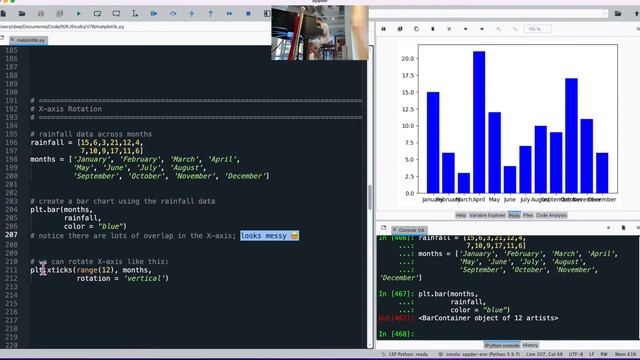640x360 pixels.
Task: Close the Console 1/A tab
Action: point(395,230)
